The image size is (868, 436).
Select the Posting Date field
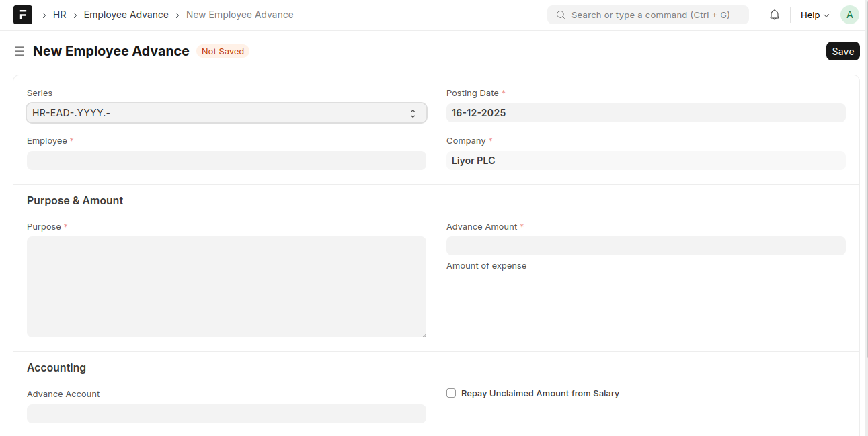(x=645, y=113)
